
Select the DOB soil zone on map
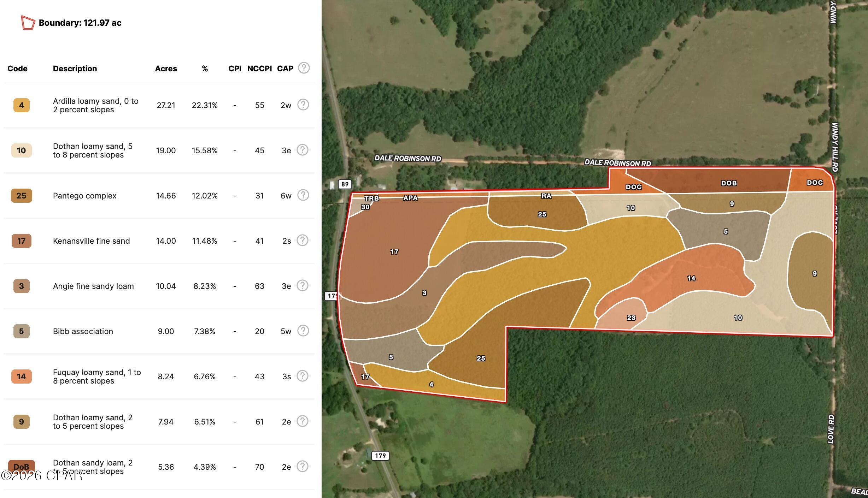click(x=729, y=183)
